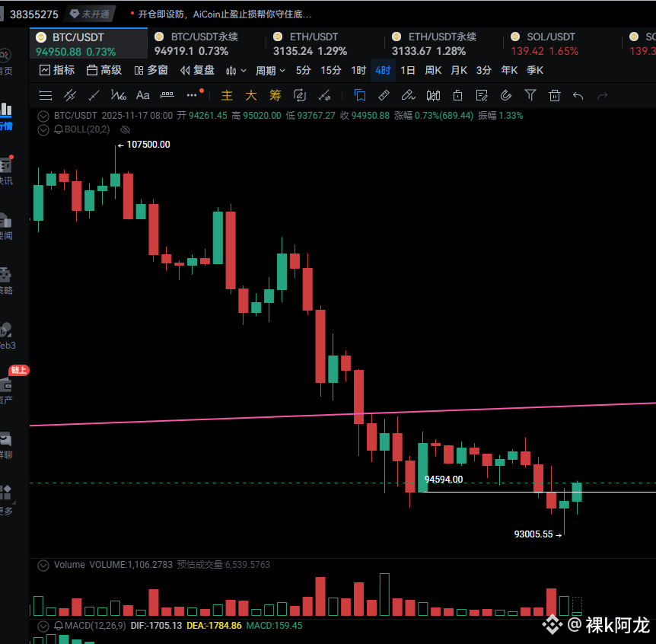Screen dimensions: 656x644
Task: Open the note editing icon
Action: click(x=482, y=96)
